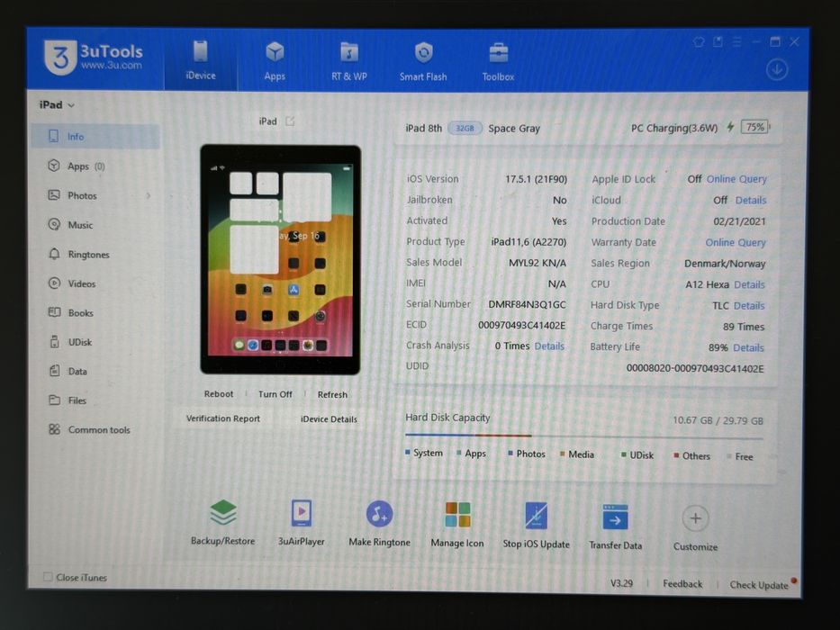
Task: Reboot the iPad
Action: 219,394
